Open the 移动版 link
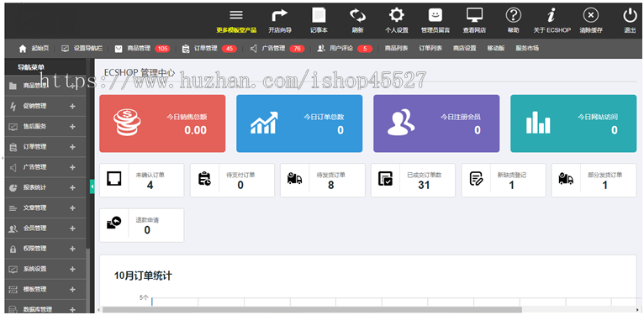644x315 pixels. click(x=496, y=49)
